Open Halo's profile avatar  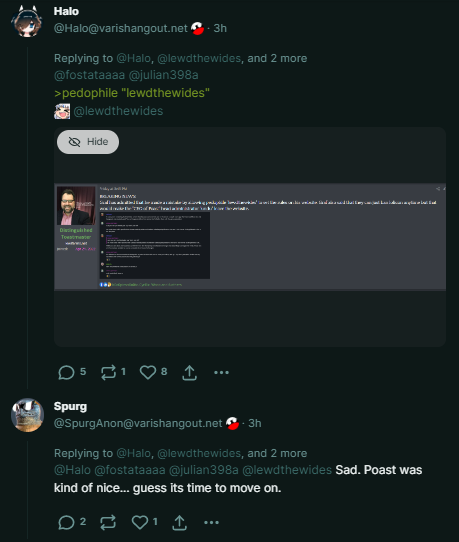(27, 21)
